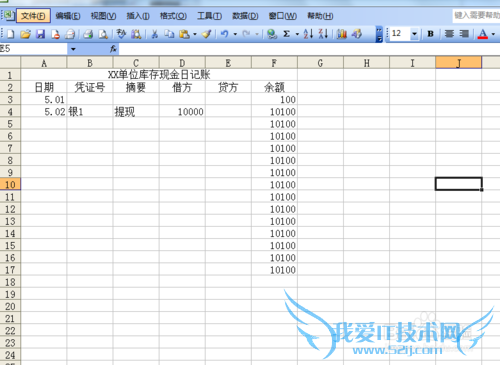Open the Name Box dropdown arrow
The height and width of the screenshot is (365, 500).
pos(73,49)
